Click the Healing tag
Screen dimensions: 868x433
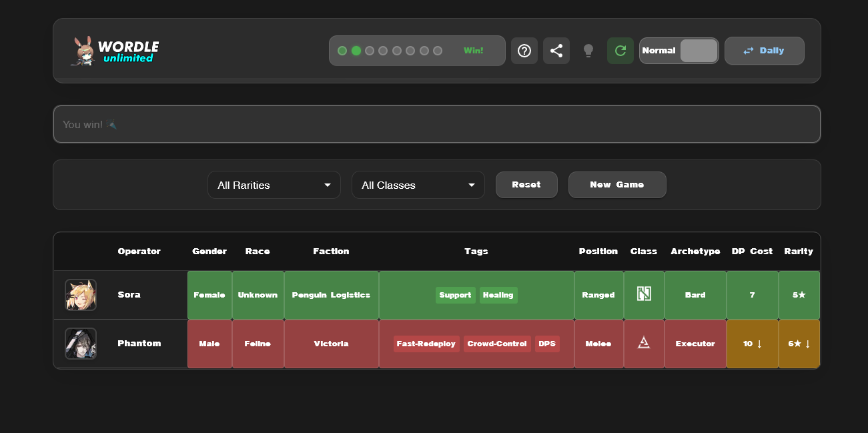pos(498,295)
